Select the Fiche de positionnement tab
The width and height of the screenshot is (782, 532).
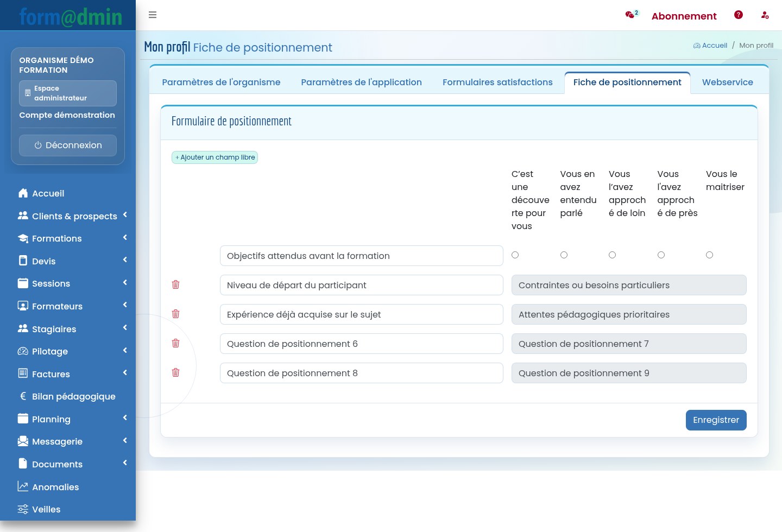coord(627,83)
